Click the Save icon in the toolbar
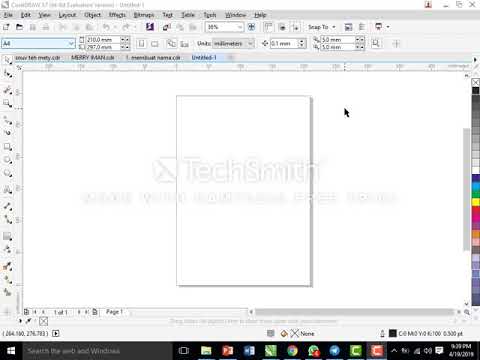 (x=33, y=27)
